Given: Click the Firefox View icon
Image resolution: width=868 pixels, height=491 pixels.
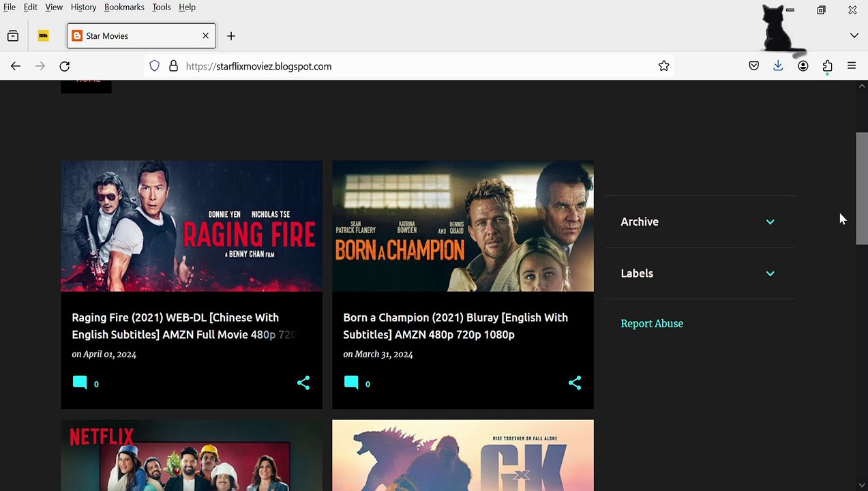Looking at the screenshot, I should (13, 36).
